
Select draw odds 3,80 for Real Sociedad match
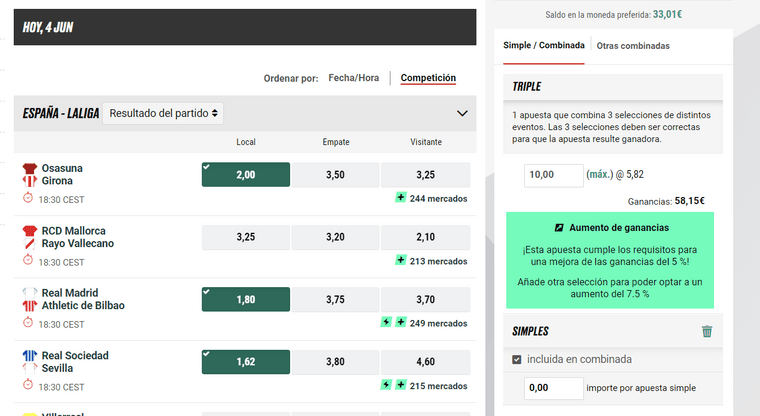click(x=335, y=362)
